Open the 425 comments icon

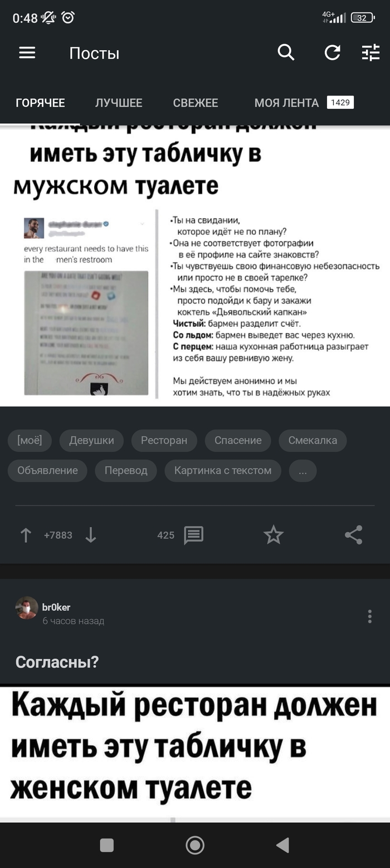pyautogui.click(x=193, y=535)
